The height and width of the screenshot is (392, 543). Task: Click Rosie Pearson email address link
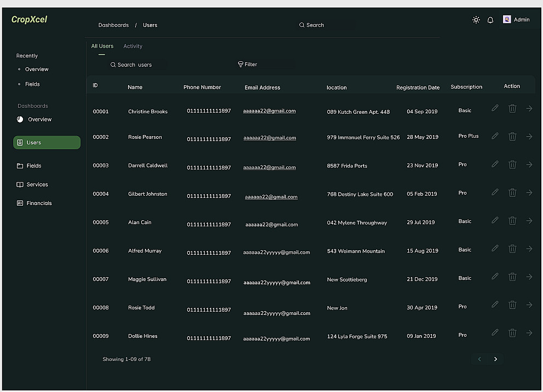(x=270, y=138)
